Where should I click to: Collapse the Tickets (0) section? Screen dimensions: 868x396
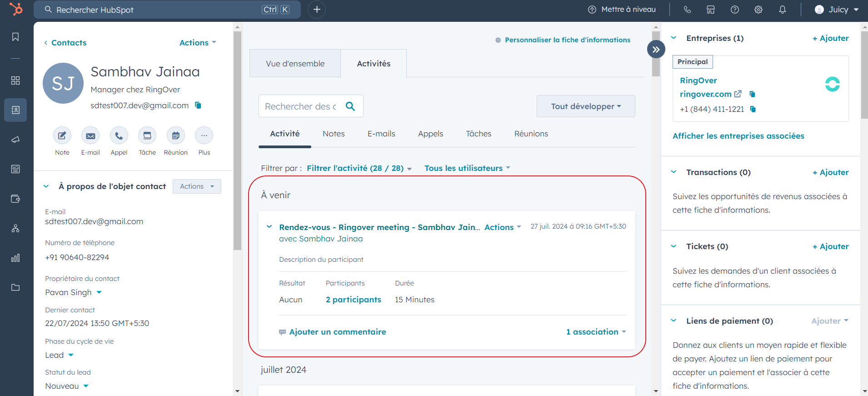pyautogui.click(x=673, y=246)
